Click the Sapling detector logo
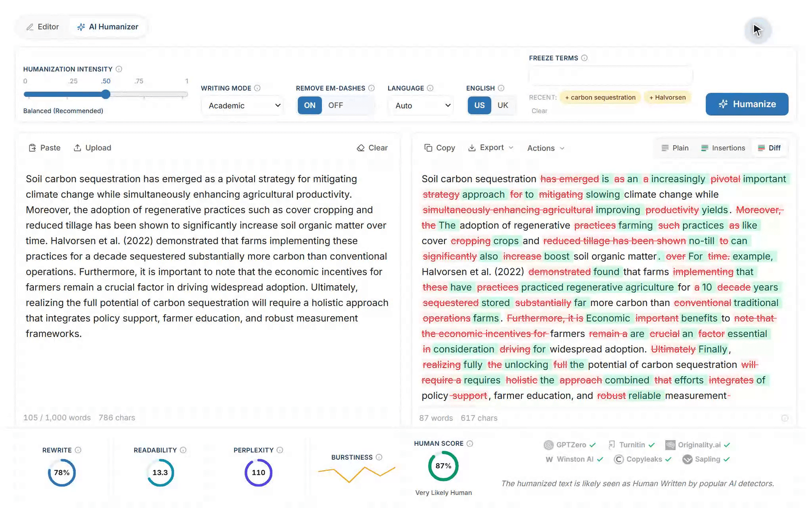 [x=687, y=459]
